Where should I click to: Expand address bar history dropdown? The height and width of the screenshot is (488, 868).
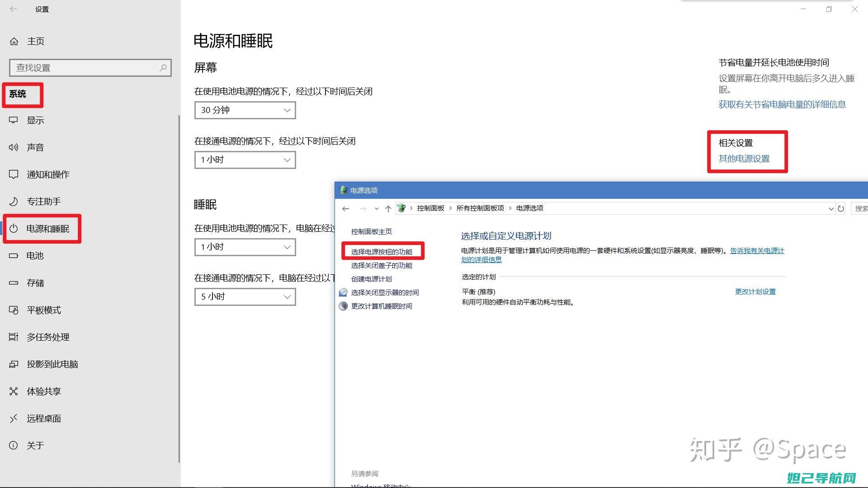point(831,208)
